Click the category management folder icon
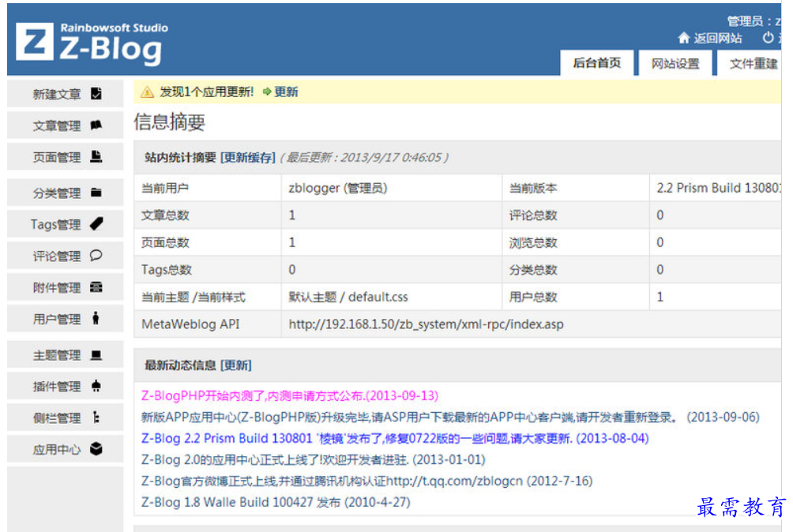The height and width of the screenshot is (532, 793). click(x=96, y=193)
